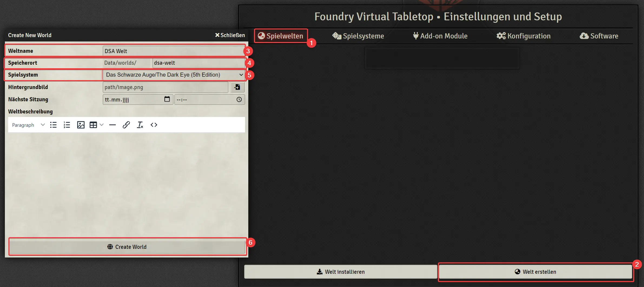
Task: Open the Spielsystem dropdown
Action: 174,75
